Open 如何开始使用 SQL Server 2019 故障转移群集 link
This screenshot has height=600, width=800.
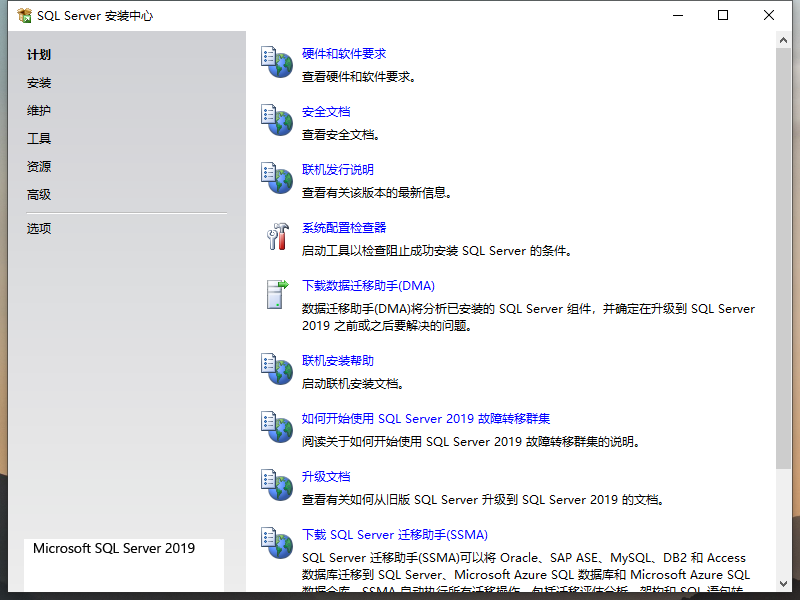tap(426, 419)
